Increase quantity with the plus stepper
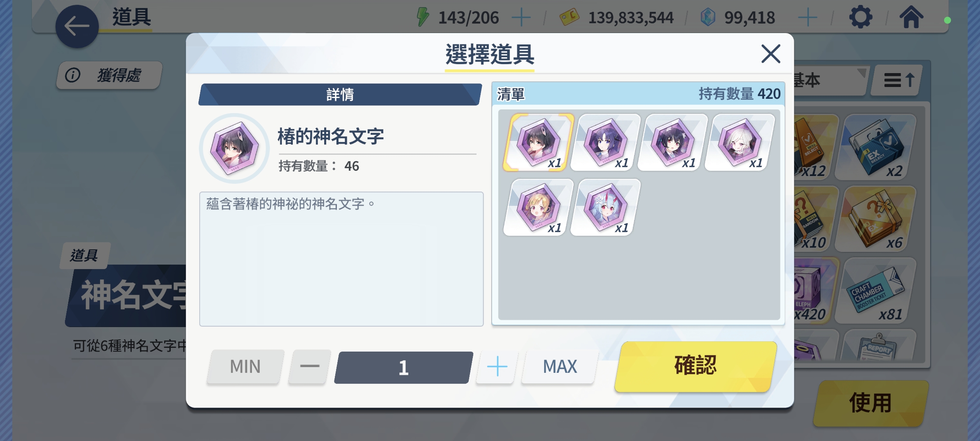The image size is (980, 441). (497, 366)
